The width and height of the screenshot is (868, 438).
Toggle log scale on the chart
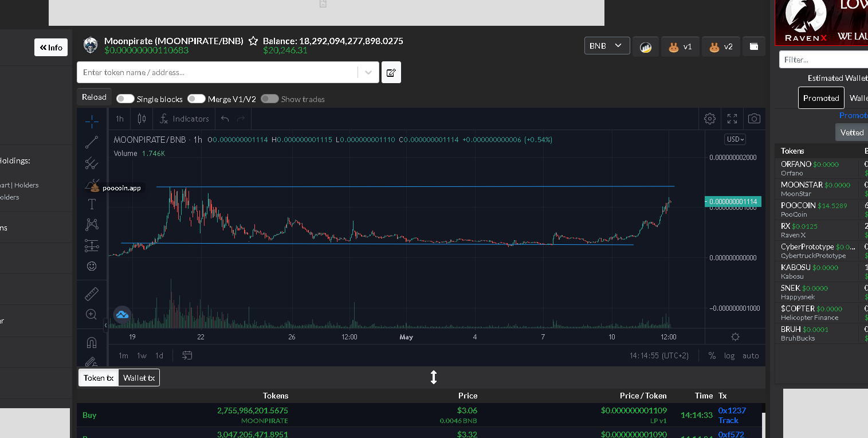coord(729,355)
